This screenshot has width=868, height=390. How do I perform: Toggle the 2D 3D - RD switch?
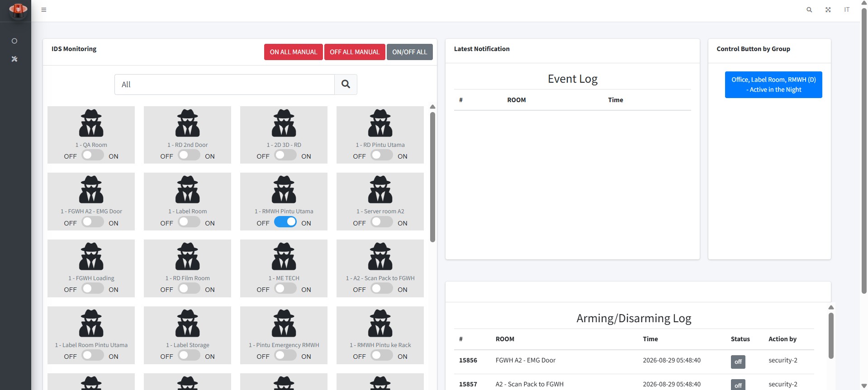pos(285,155)
